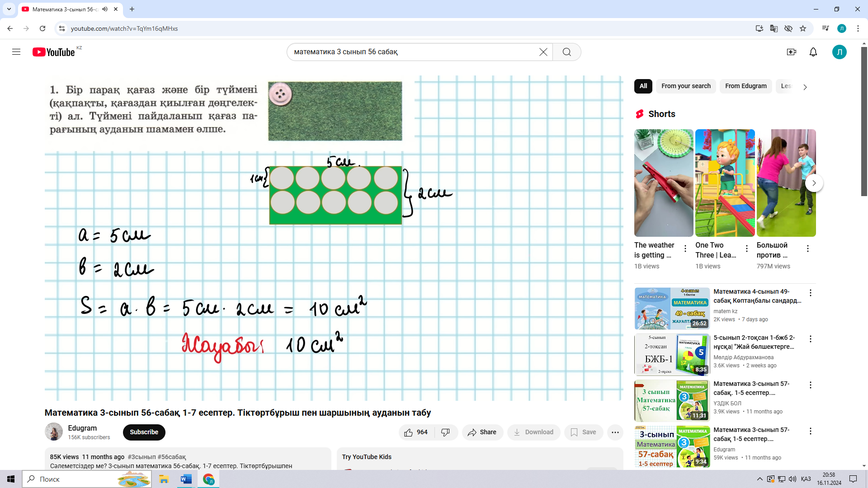Clear search text with X icon
This screenshot has width=868, height=488.
(543, 52)
